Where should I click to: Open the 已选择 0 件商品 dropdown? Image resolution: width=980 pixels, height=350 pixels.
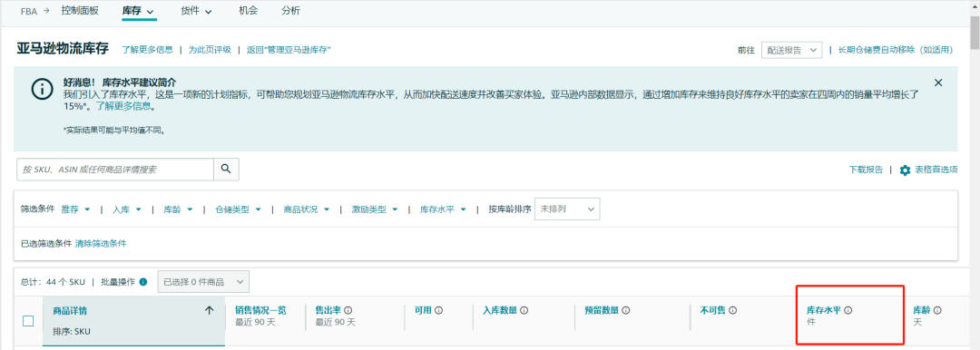(203, 282)
